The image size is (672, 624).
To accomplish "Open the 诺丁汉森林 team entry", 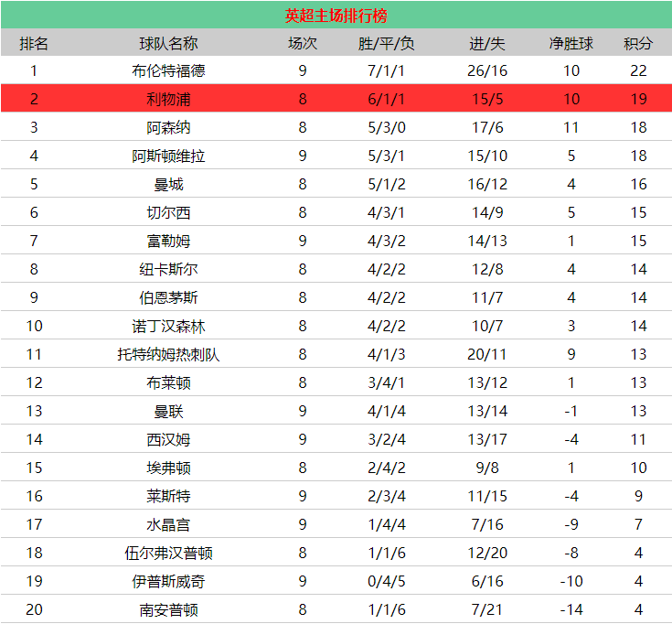I will click(168, 326).
